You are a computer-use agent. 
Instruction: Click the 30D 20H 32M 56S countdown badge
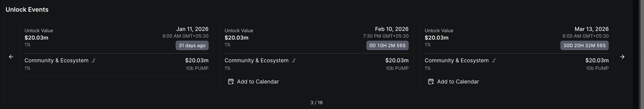click(584, 45)
